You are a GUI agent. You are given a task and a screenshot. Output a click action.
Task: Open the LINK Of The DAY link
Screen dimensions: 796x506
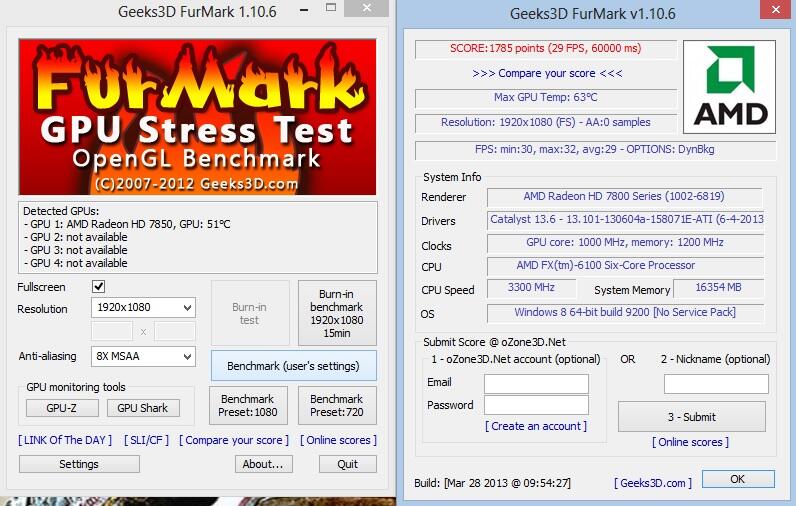pos(65,440)
